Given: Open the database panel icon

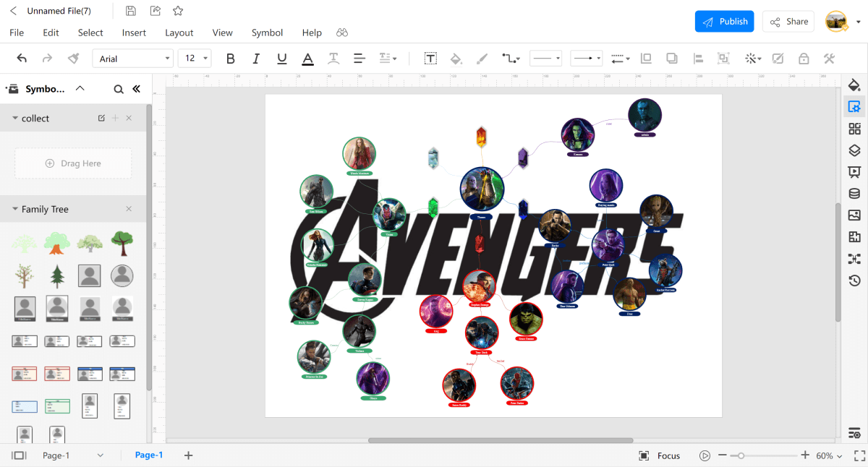Looking at the screenshot, I should coord(854,194).
